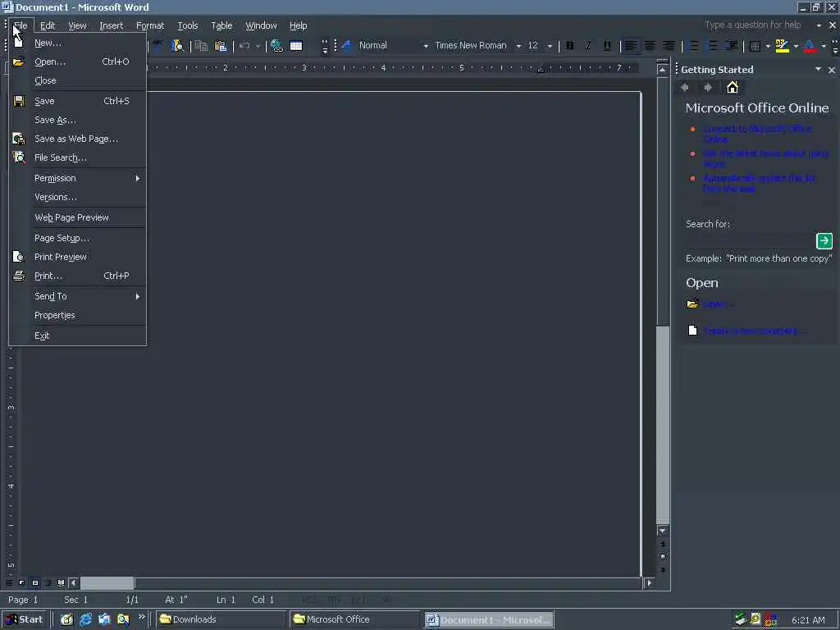
Task: Open the Border style dropdown arrow
Action: 768,46
